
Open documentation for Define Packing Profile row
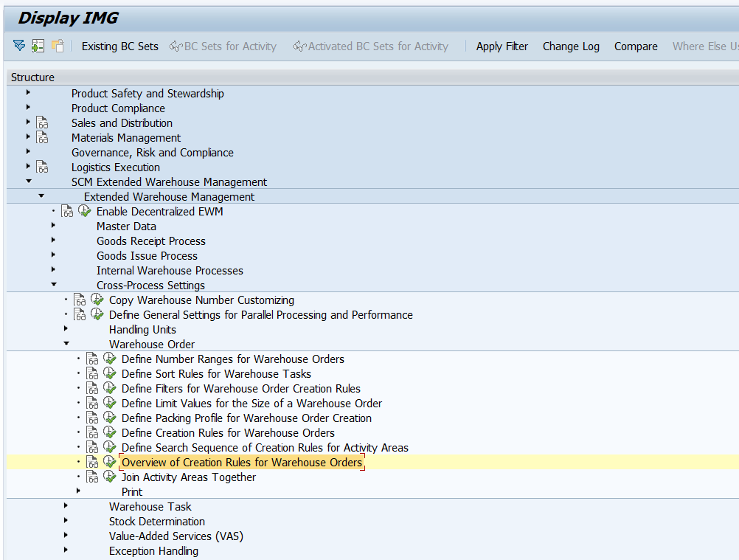click(x=92, y=418)
